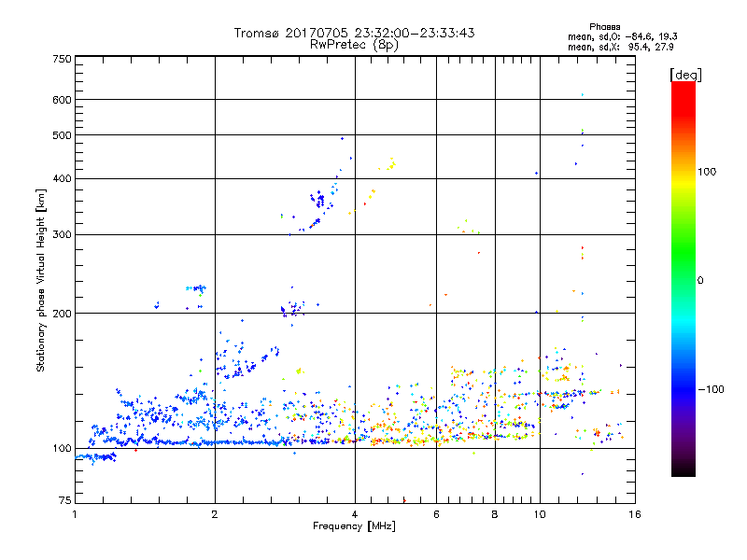Click the y-axis label 'Stationary phase Virtual Height [km]'

click(40, 281)
